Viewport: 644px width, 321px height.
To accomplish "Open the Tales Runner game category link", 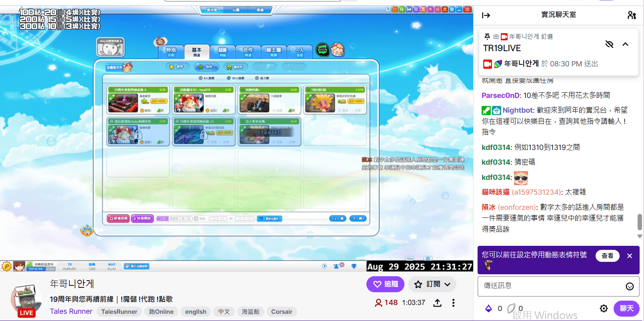I will coord(71,311).
